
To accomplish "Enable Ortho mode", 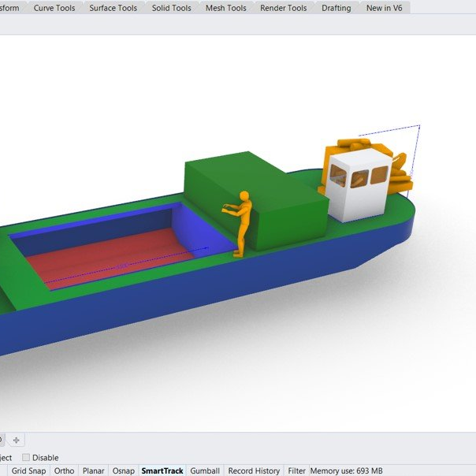I will tap(65, 470).
